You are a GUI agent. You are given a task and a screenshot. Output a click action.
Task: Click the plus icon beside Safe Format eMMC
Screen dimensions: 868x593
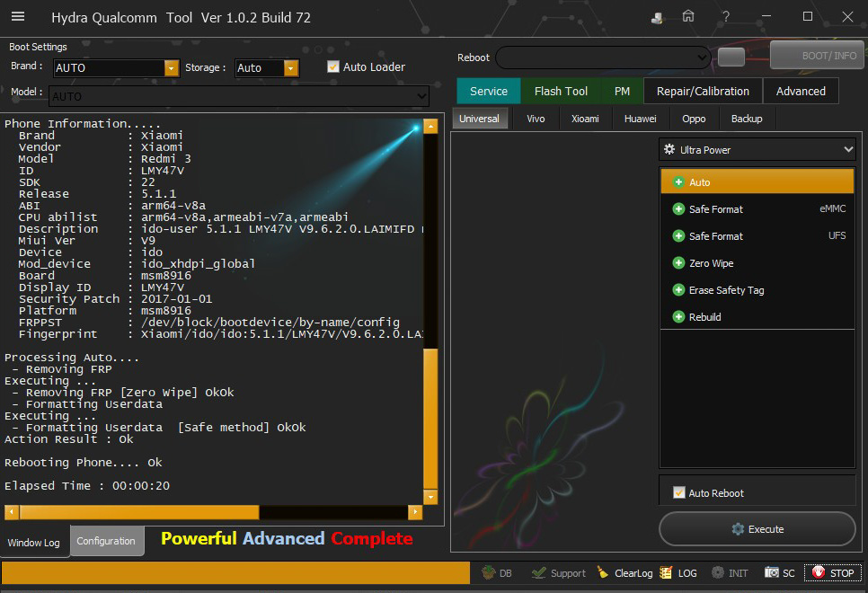(678, 209)
